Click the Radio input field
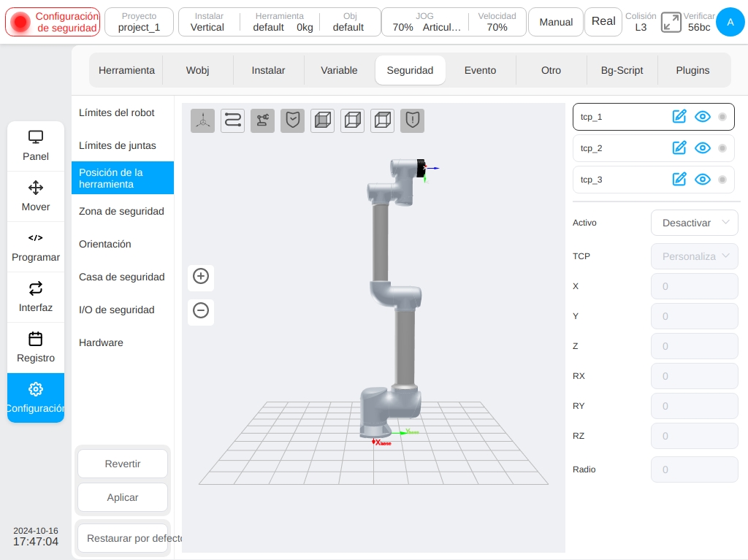 tap(695, 469)
